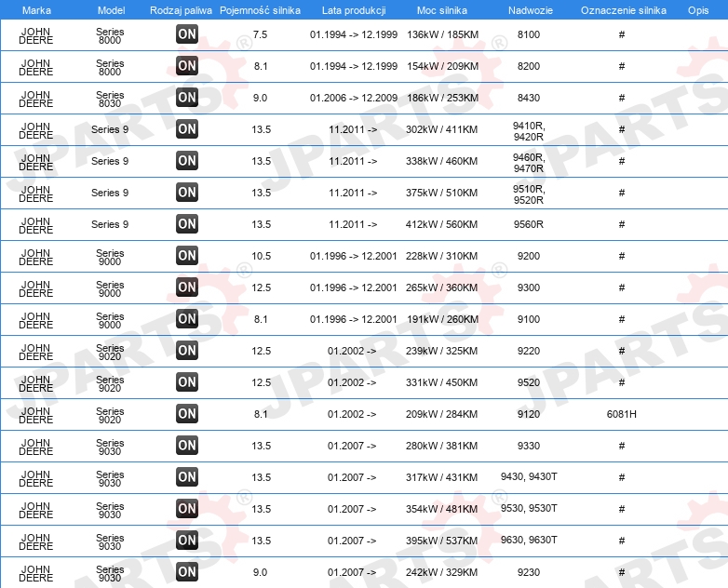Select power value 338kW / 460KM
Viewport: 728px width, 588px height.
point(441,161)
